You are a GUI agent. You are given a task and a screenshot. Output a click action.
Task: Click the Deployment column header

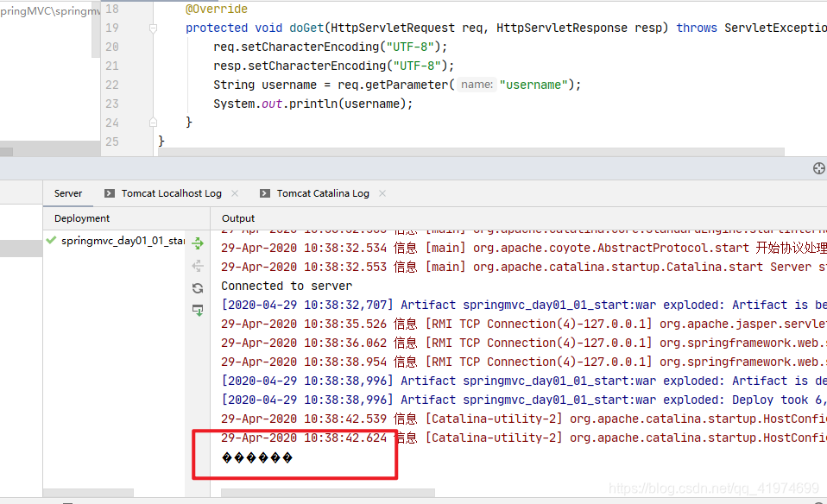[82, 218]
